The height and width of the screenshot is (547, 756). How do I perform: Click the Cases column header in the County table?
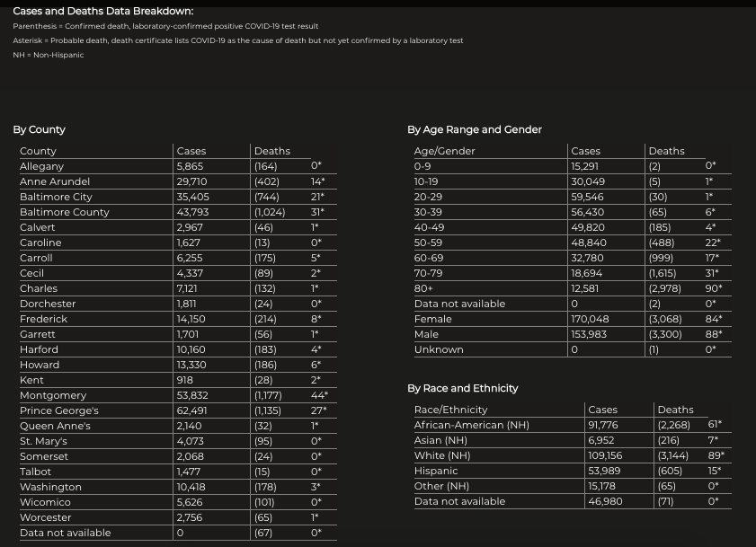tap(191, 151)
